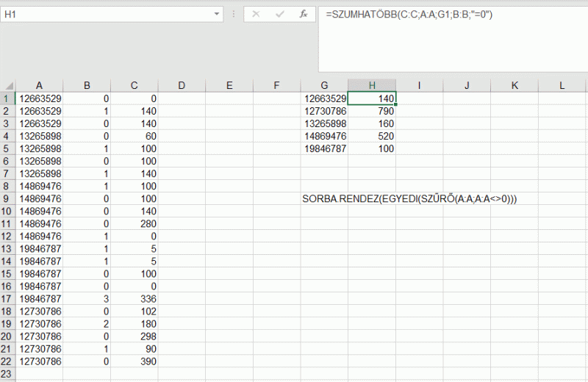The width and height of the screenshot is (588, 382).
Task: Click cell A8 containing 14869476
Action: coord(39,187)
